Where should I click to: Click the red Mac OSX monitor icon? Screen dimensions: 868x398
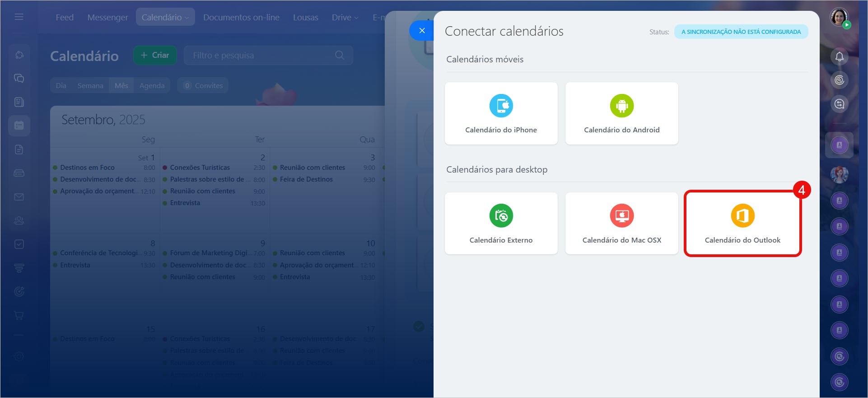coord(621,216)
